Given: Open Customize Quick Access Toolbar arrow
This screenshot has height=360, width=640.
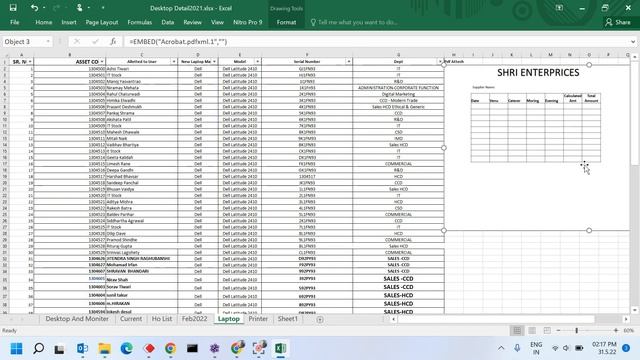Looking at the screenshot, I should (103, 8).
